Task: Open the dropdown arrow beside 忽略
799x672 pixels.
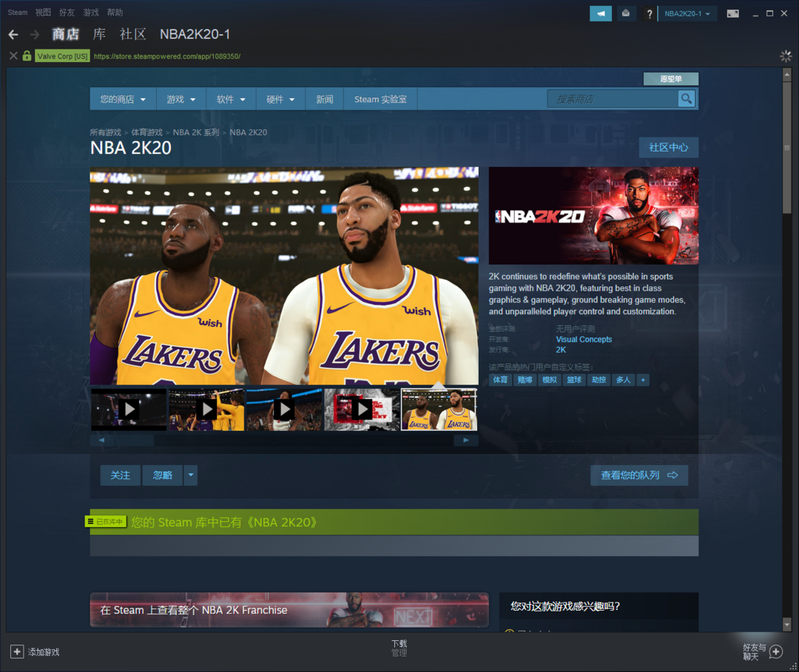Action: tap(191, 475)
